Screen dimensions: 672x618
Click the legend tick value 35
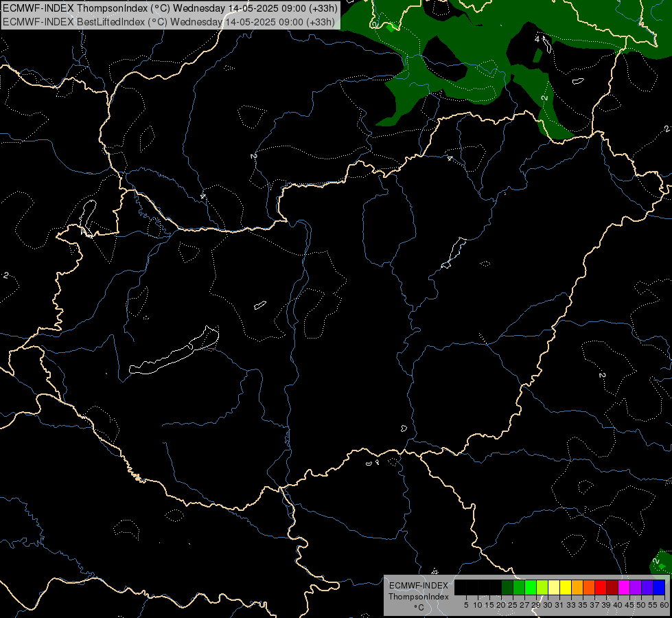583,605
